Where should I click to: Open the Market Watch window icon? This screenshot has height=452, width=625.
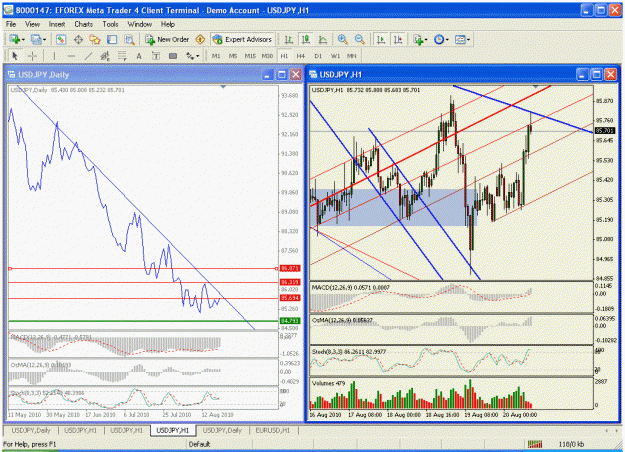click(x=61, y=39)
